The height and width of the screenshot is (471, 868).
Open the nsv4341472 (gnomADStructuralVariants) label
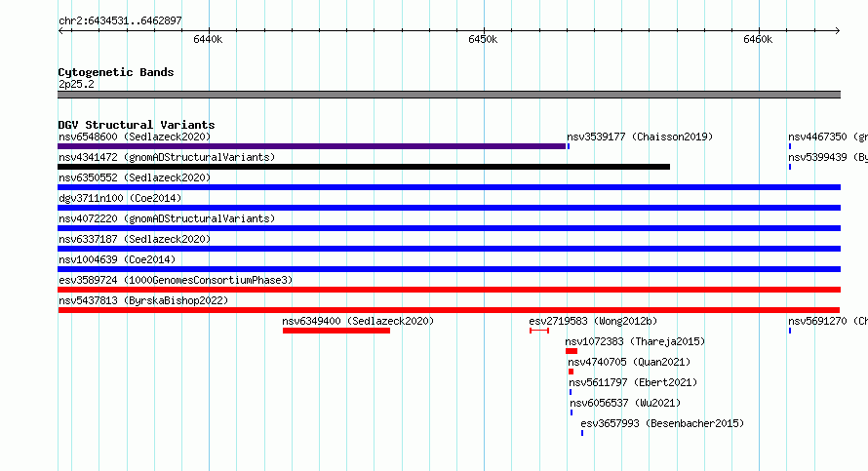click(167, 157)
